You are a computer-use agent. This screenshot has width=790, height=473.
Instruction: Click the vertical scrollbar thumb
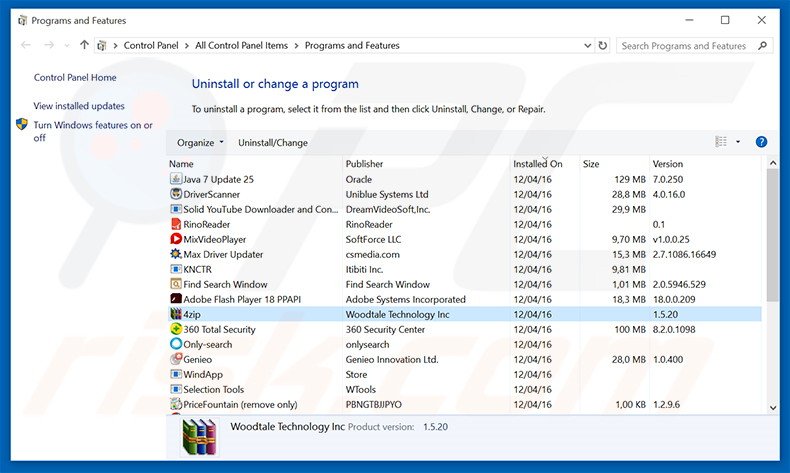tap(773, 236)
